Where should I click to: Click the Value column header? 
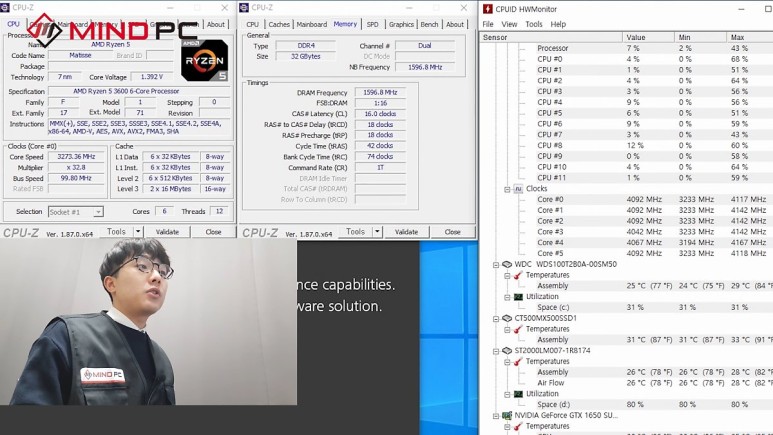[648, 37]
